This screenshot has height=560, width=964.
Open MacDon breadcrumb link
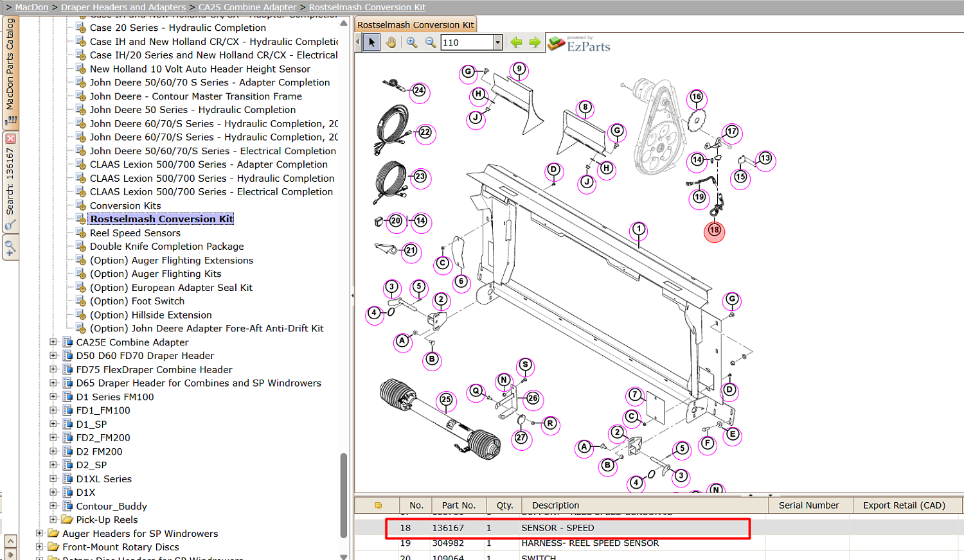[31, 7]
